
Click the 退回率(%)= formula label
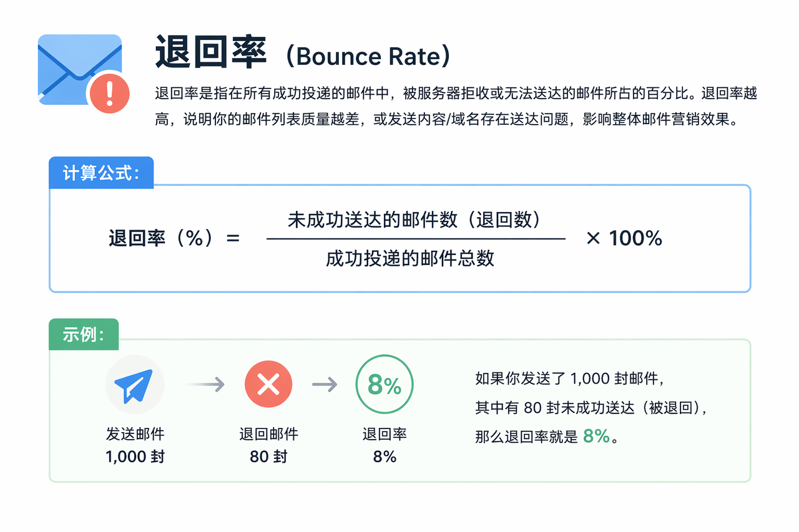[174, 238]
